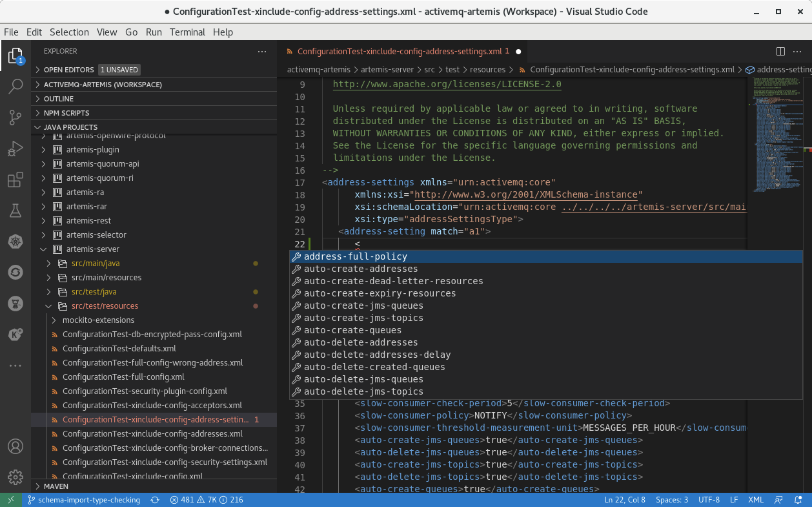Screen dimensions: 812x507
Task: Select the ConfigurationTest-xinclude-config-address-settings.xml editor tab
Action: pyautogui.click(x=403, y=51)
